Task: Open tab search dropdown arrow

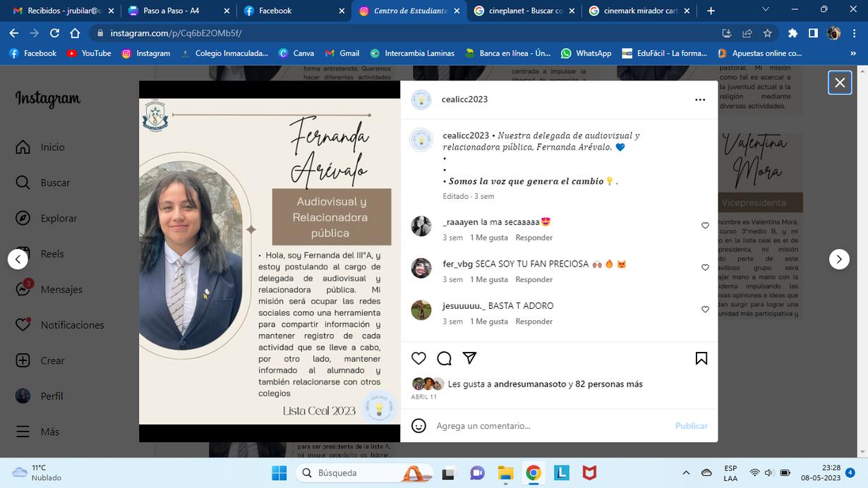Action: click(766, 10)
